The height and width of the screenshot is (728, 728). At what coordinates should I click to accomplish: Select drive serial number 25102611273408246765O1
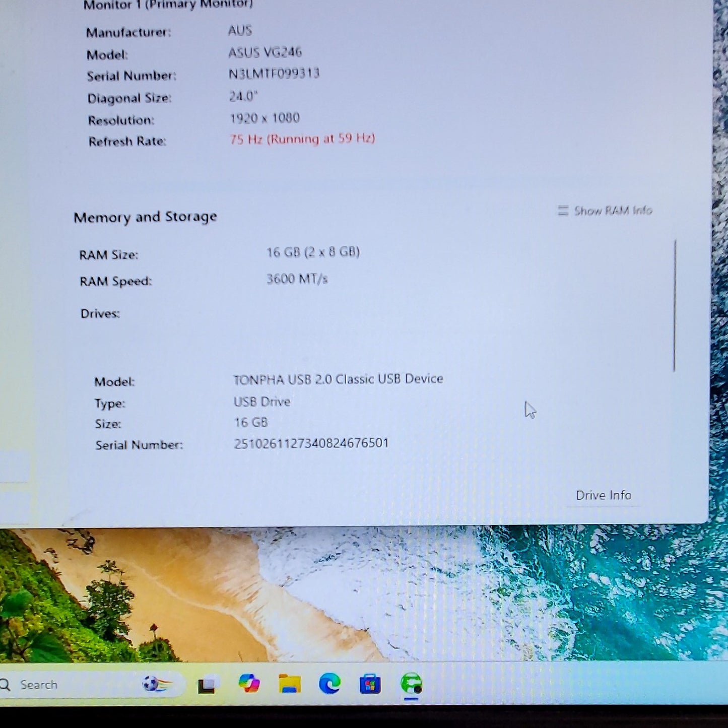tap(311, 443)
